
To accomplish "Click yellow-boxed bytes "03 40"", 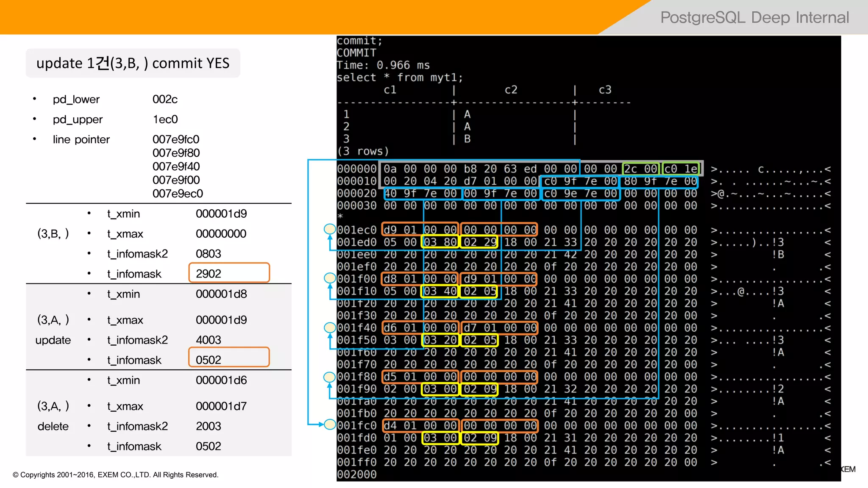I will [440, 291].
